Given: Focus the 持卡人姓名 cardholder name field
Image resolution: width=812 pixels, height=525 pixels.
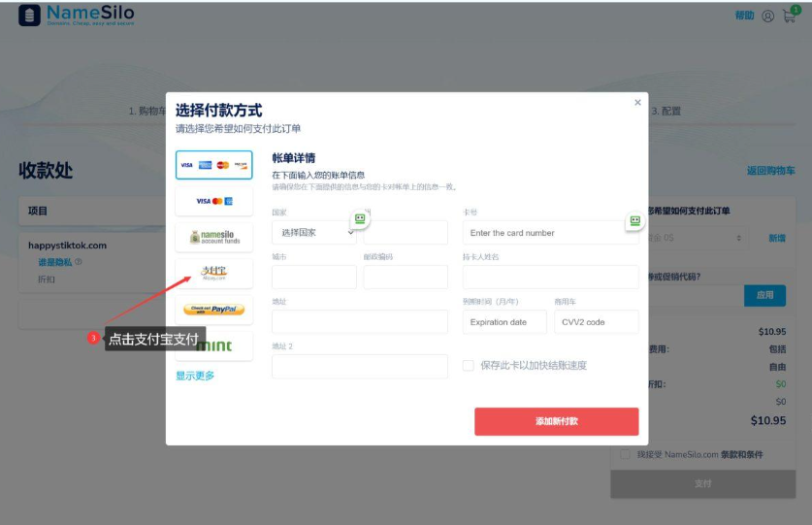Looking at the screenshot, I should (550, 278).
